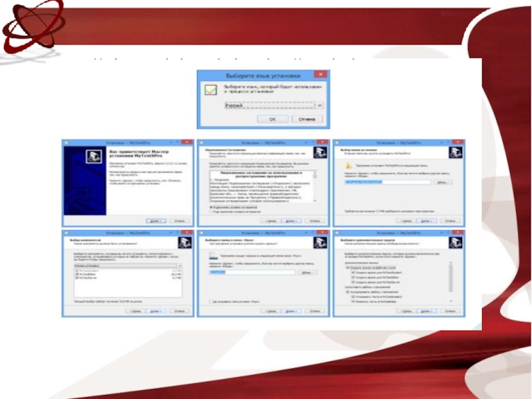Toggle the associate files with program checkbox

click(x=347, y=291)
